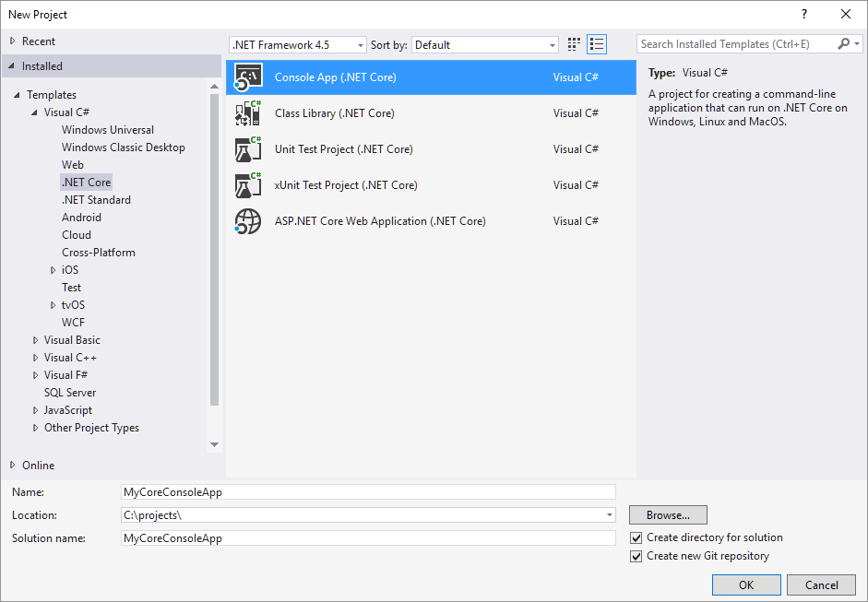The height and width of the screenshot is (602, 868).
Task: Expand the Visual Basic templates node
Action: tap(35, 339)
